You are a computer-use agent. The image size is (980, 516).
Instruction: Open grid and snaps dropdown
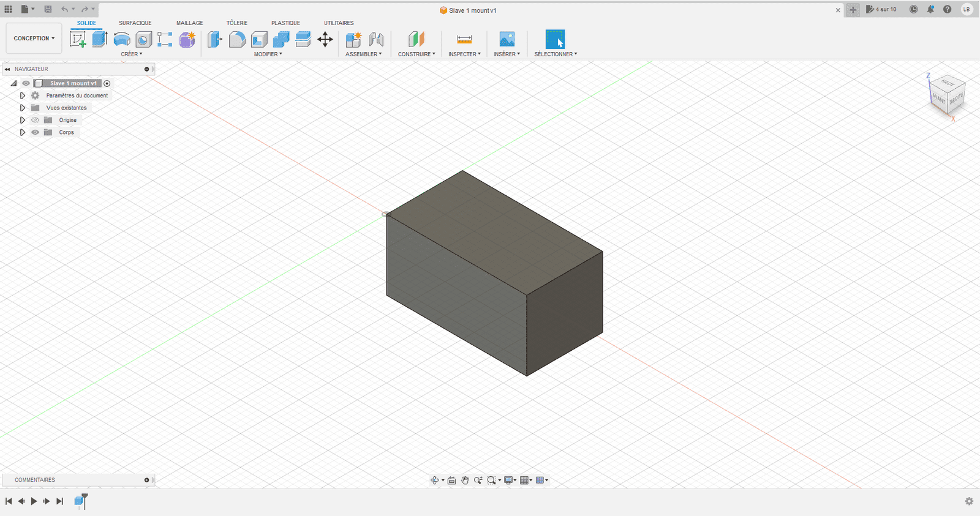click(526, 480)
